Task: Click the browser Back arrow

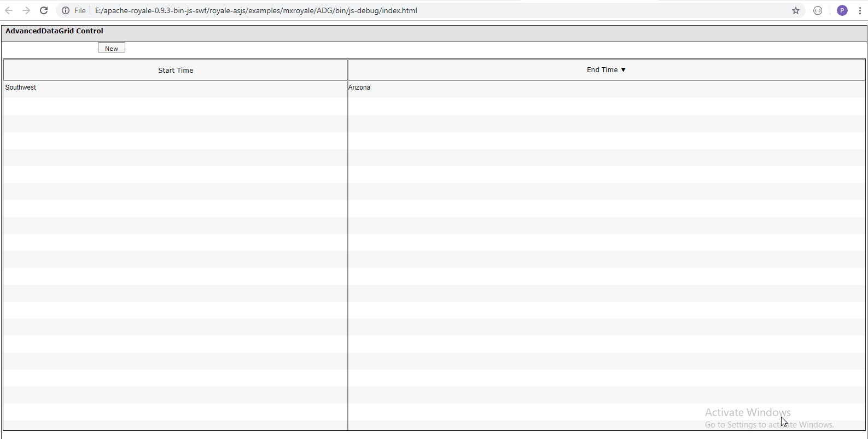Action: click(x=9, y=10)
